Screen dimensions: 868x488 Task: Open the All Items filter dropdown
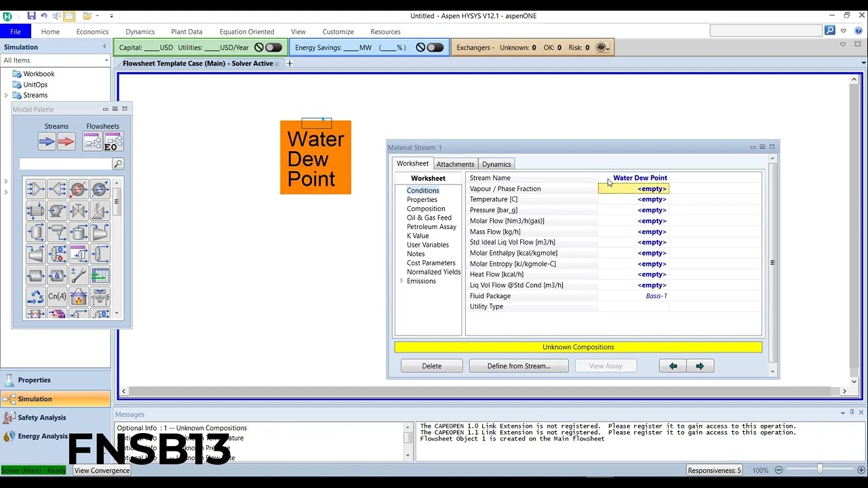click(106, 60)
